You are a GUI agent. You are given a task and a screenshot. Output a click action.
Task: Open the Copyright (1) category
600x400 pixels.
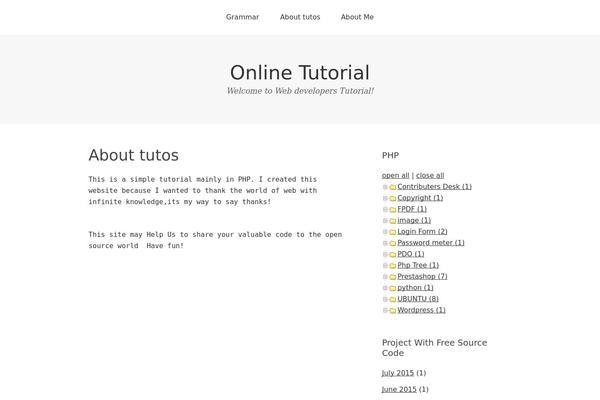[x=420, y=198]
